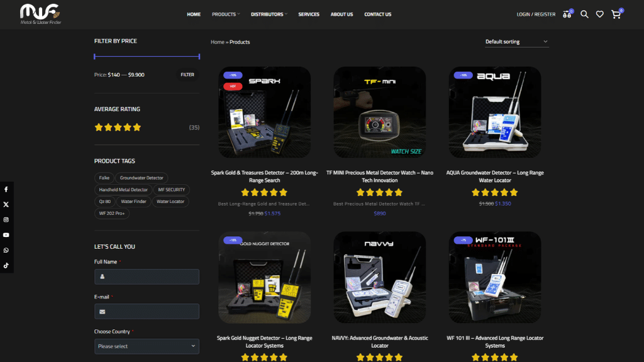Apply the price Filter button
This screenshot has width=644, height=362.
point(187,75)
